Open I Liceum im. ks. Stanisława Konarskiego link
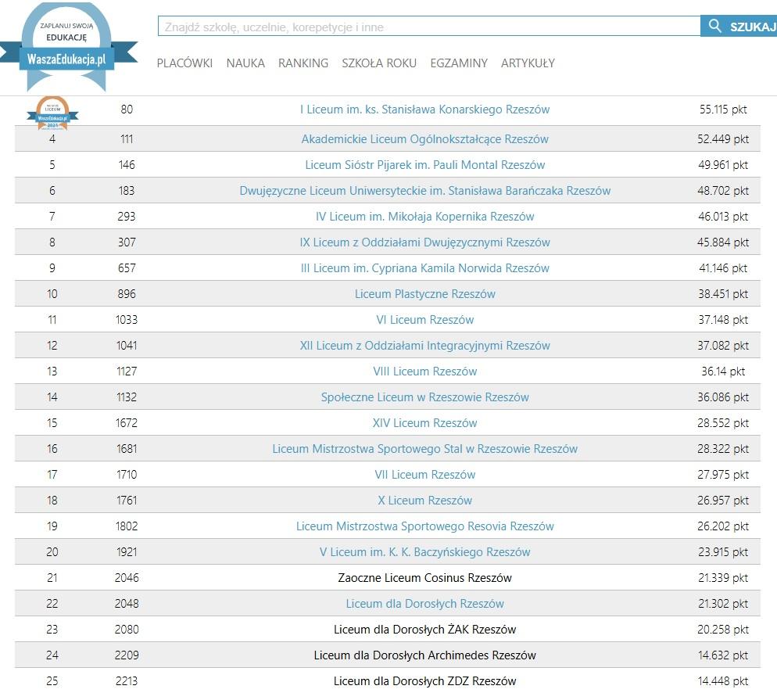The image size is (777, 700). pos(424,109)
